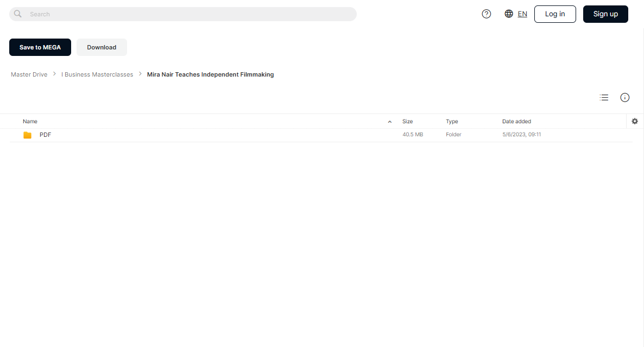Viewport: 644px width, 347px height.
Task: Open the info panel icon
Action: [624, 97]
